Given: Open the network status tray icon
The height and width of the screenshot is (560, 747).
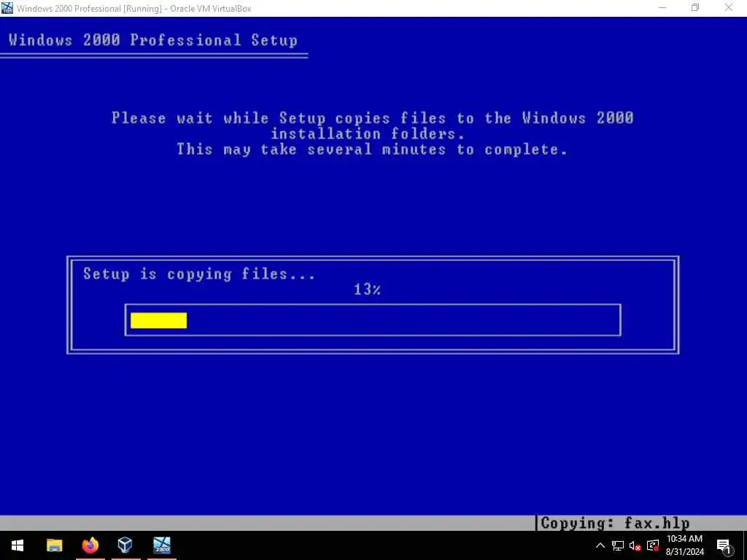Looking at the screenshot, I should point(618,545).
